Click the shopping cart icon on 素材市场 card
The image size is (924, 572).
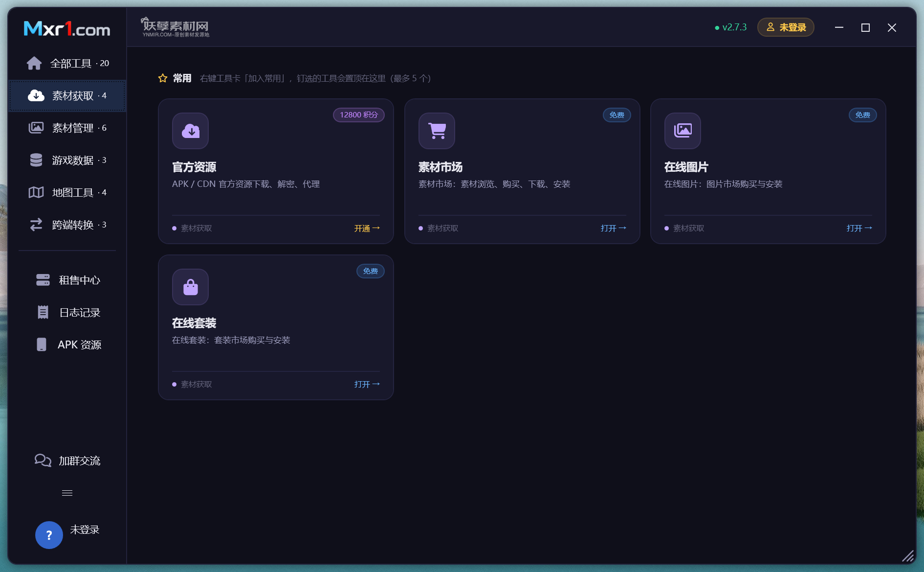[x=437, y=131]
